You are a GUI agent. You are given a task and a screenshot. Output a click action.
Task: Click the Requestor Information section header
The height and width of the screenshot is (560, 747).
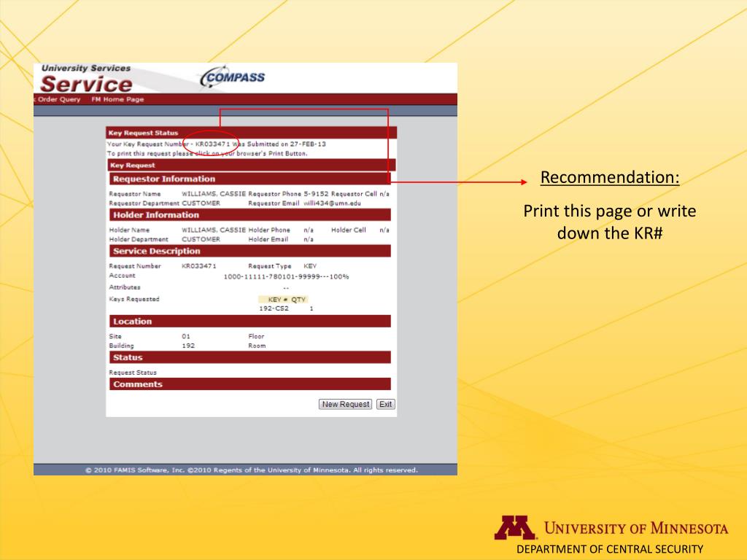[x=250, y=179]
